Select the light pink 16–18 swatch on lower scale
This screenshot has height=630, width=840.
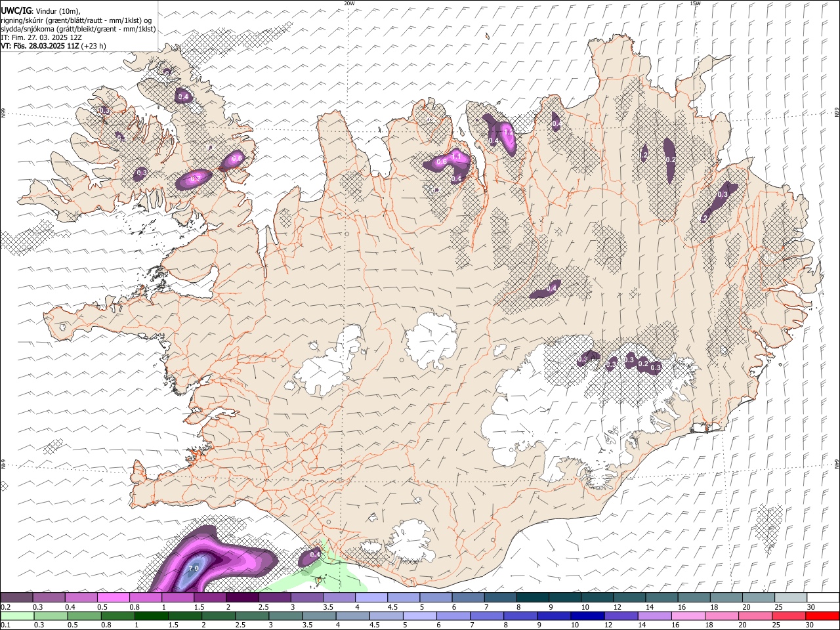pyautogui.click(x=688, y=616)
